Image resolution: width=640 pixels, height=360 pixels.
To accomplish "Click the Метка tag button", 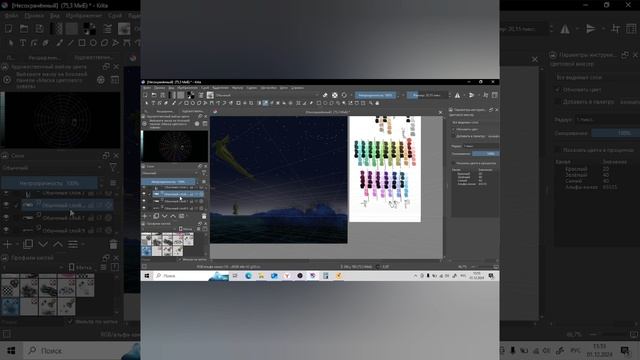I will tap(186, 229).
